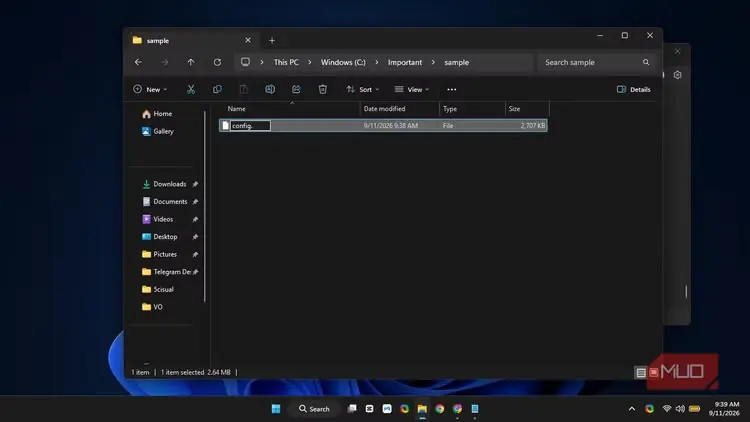Image resolution: width=750 pixels, height=422 pixels.
Task: Click the Delete trash icon
Action: (323, 89)
